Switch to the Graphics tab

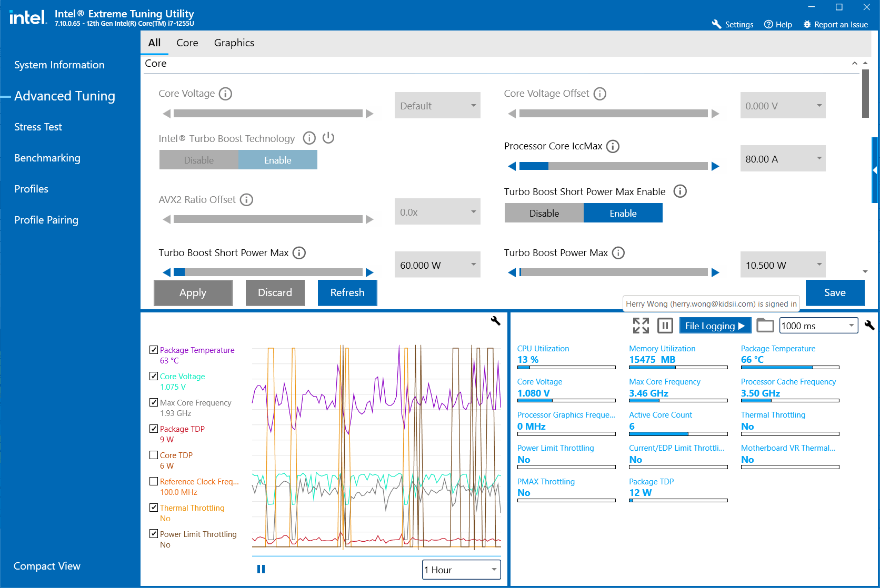(234, 43)
